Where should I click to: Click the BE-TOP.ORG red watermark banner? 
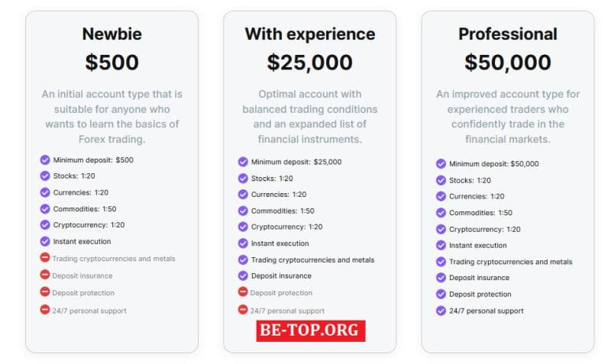point(311,331)
